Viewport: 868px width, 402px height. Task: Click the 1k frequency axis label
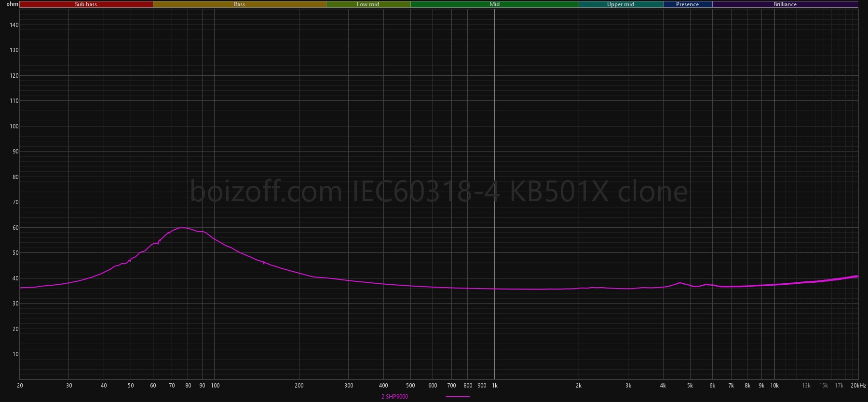[494, 386]
